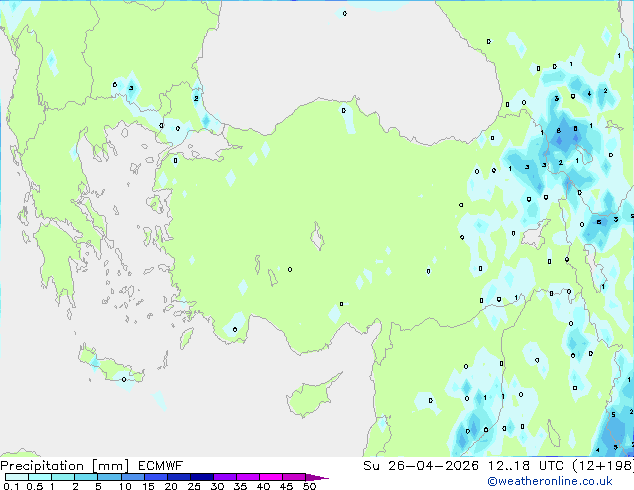Click the legend value '0.1'
Screen dimensions: 634x490
(x=11, y=486)
